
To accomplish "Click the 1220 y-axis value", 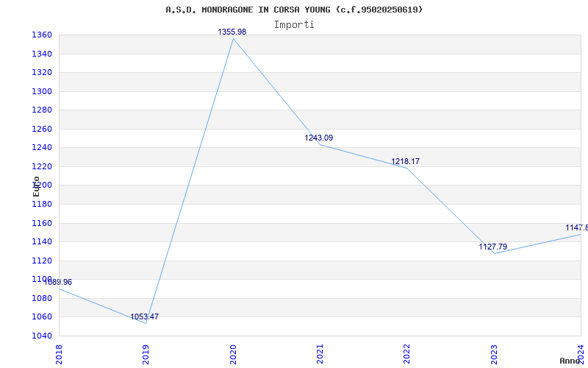I will click(x=42, y=166).
